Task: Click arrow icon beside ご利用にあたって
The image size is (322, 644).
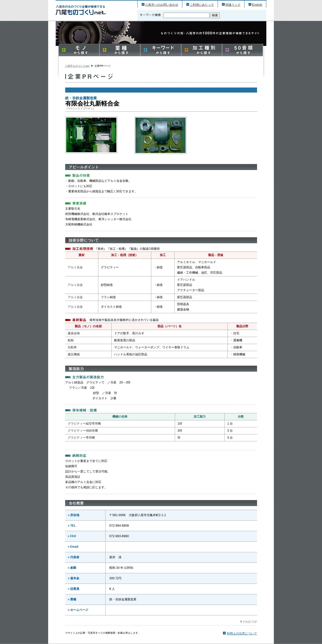Action: point(188,5)
